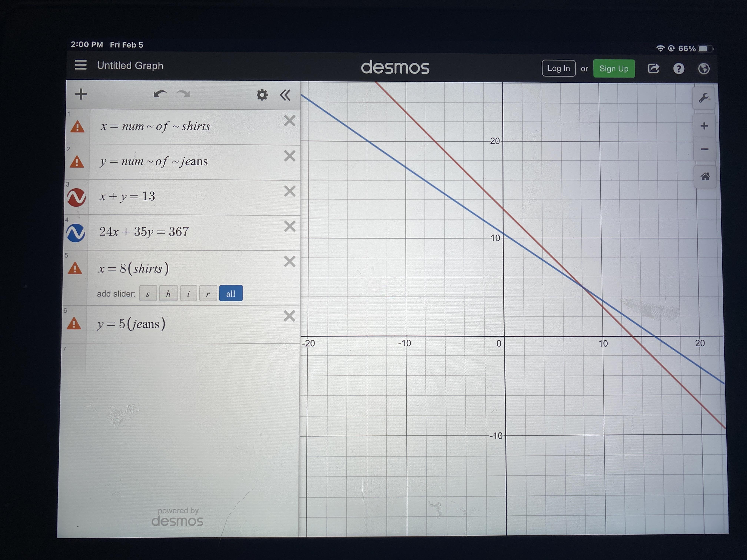Screen dimensions: 747x560
Task: Zoom out on the graph
Action: [704, 149]
